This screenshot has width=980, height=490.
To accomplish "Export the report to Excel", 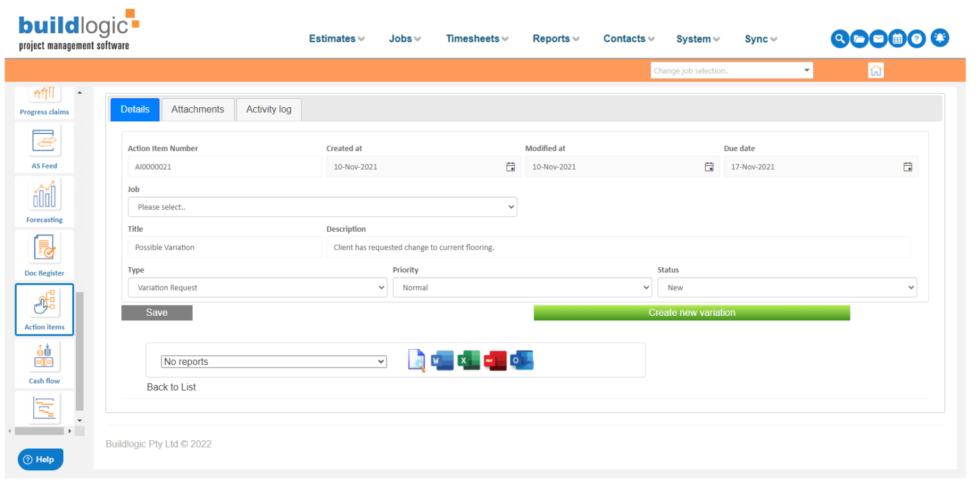I will (469, 360).
